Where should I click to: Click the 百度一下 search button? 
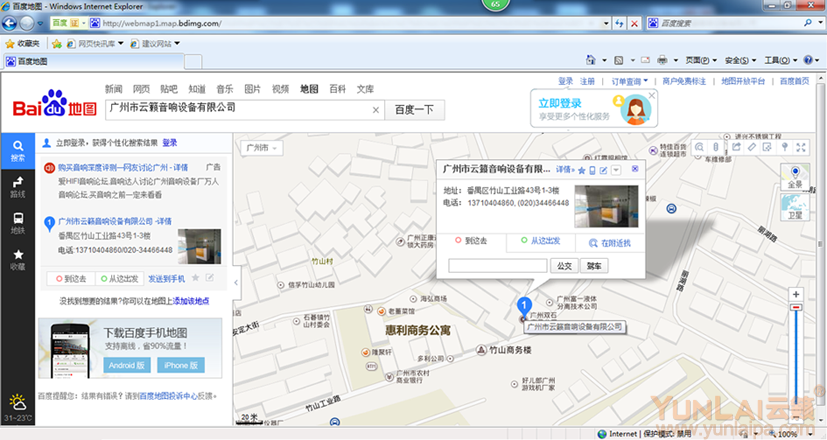coord(415,110)
